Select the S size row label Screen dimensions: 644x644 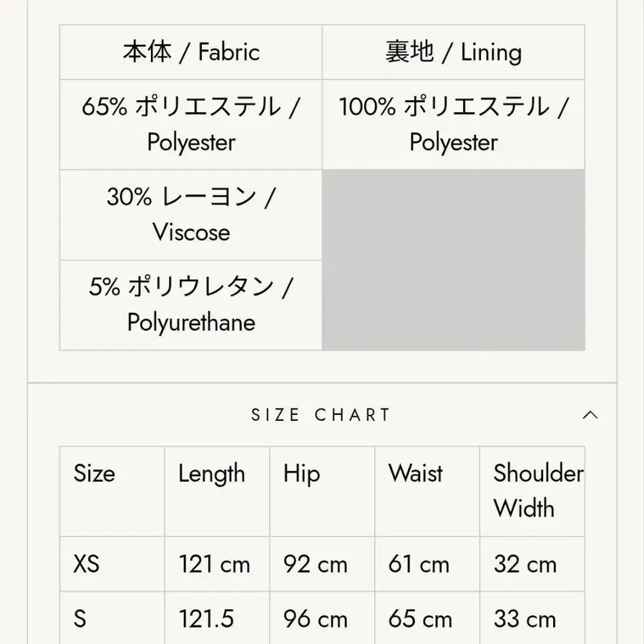(x=80, y=619)
